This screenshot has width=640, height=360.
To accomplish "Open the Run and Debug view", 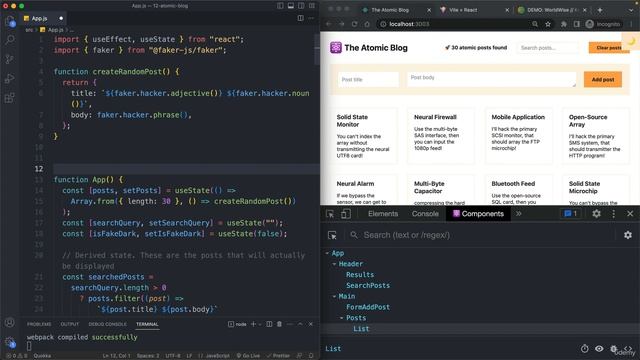I will click(x=10, y=78).
